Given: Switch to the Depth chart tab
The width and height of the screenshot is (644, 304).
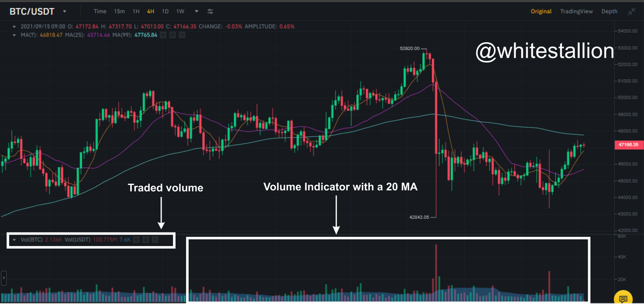Looking at the screenshot, I should point(609,11).
